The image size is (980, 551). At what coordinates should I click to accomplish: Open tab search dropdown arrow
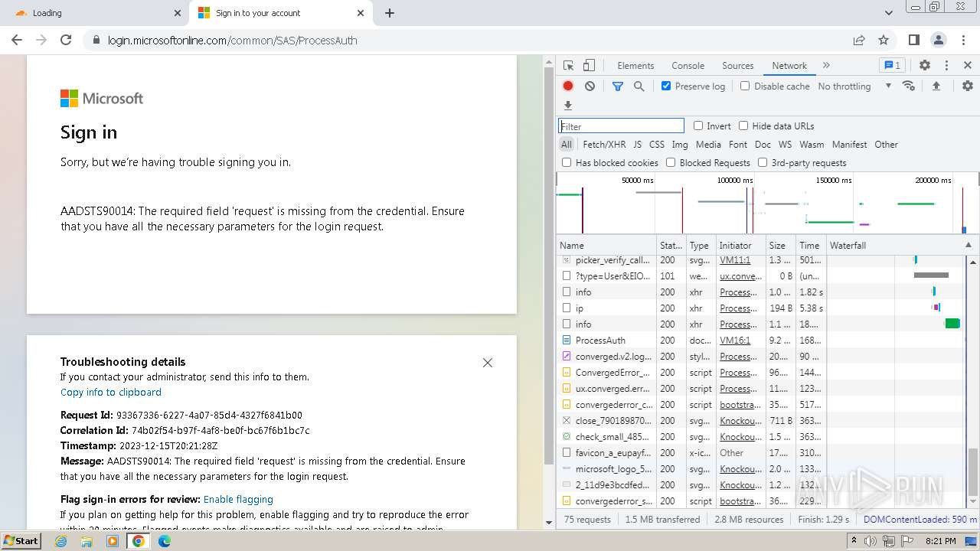point(888,13)
